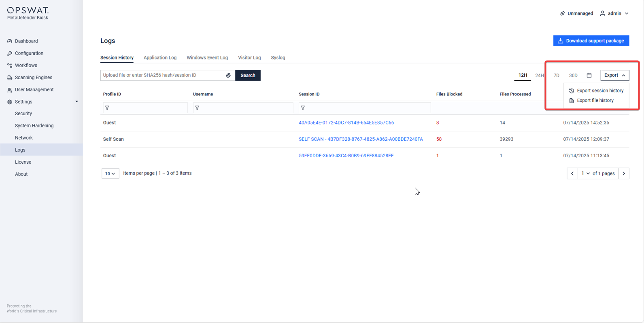The image size is (644, 323).
Task: Open the calendar date range picker
Action: tap(589, 75)
